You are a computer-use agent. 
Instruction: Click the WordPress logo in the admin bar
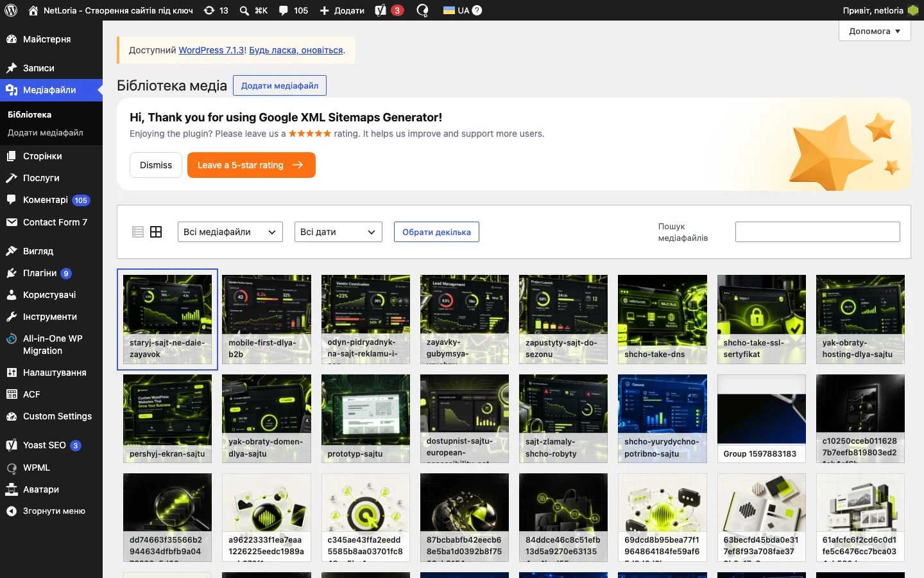click(x=10, y=10)
